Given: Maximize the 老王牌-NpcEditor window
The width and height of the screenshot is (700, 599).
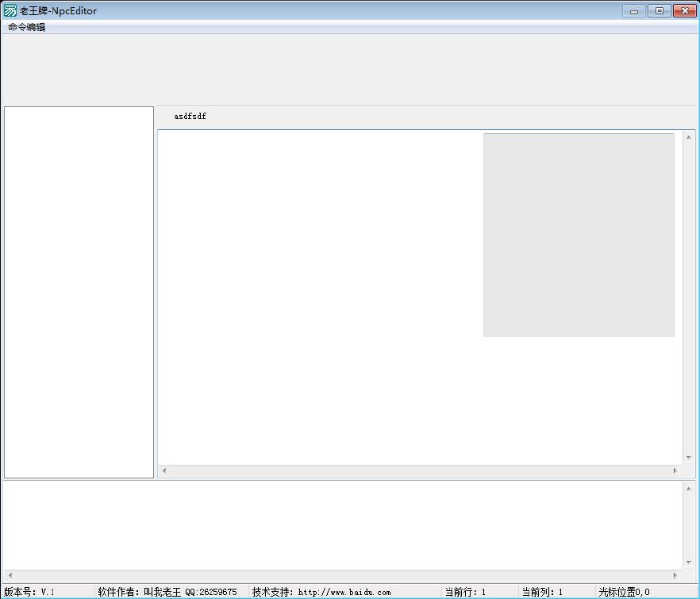Looking at the screenshot, I should point(660,11).
